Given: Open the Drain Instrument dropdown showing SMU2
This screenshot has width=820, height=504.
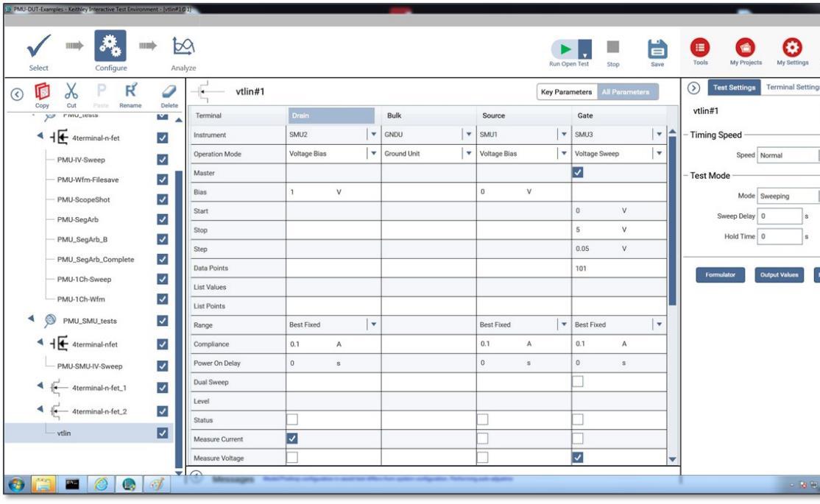Looking at the screenshot, I should (373, 135).
